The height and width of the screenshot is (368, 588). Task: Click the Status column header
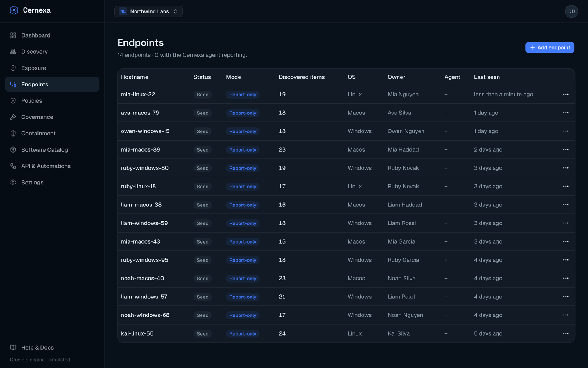click(202, 77)
